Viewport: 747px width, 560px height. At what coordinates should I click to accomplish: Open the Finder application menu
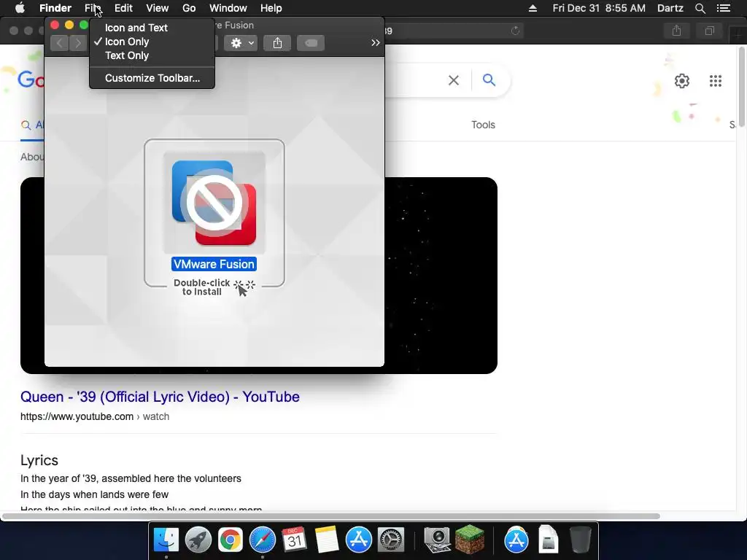click(x=55, y=8)
